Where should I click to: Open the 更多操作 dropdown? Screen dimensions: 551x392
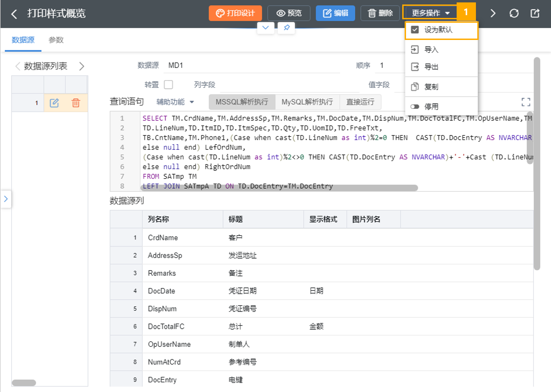point(430,13)
